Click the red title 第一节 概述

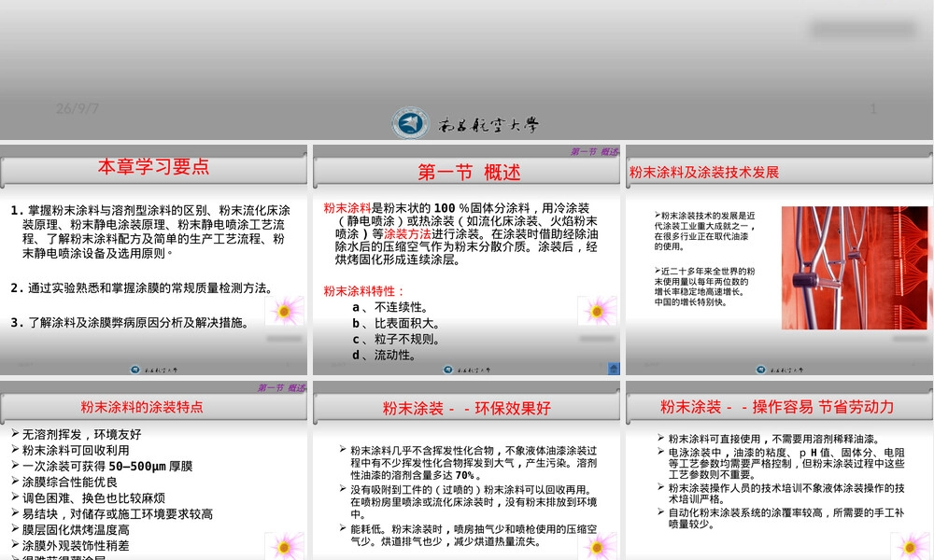(x=469, y=173)
